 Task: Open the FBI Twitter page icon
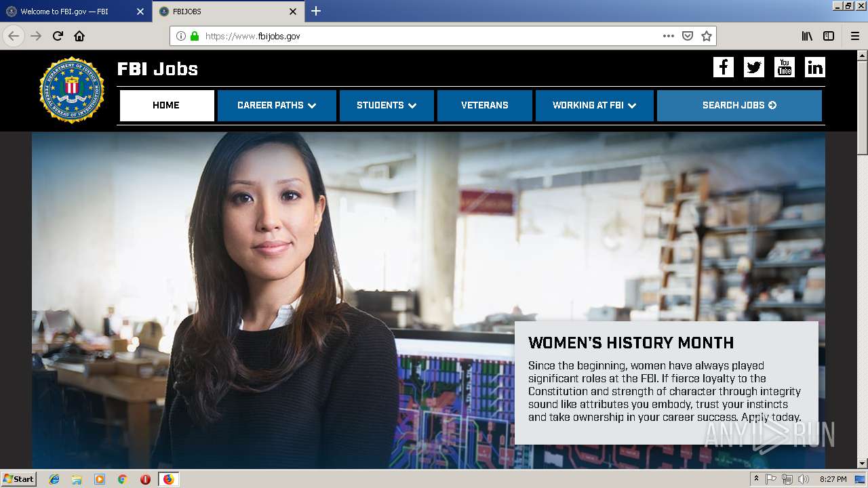(x=754, y=67)
